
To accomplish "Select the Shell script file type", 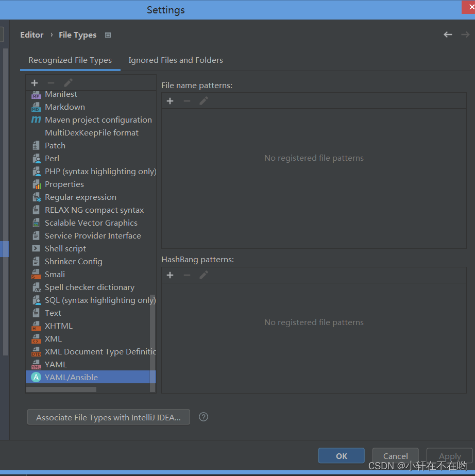I will 64,248.
